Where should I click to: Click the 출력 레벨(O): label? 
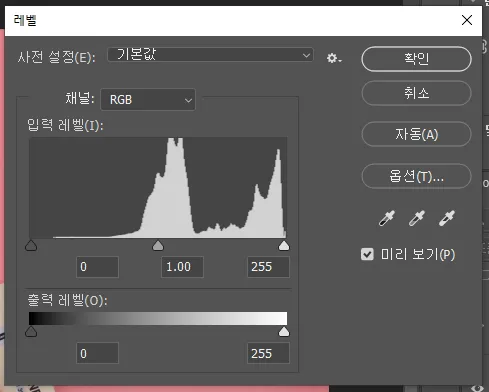pos(67,300)
